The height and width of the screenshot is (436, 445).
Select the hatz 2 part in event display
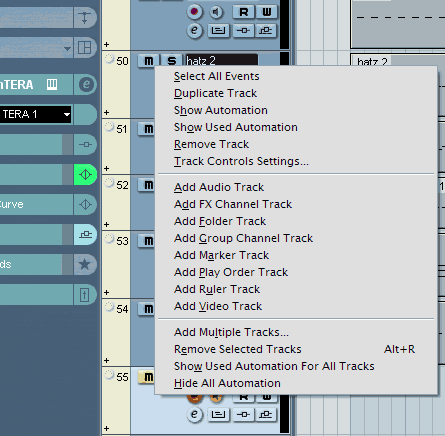pyautogui.click(x=398, y=60)
